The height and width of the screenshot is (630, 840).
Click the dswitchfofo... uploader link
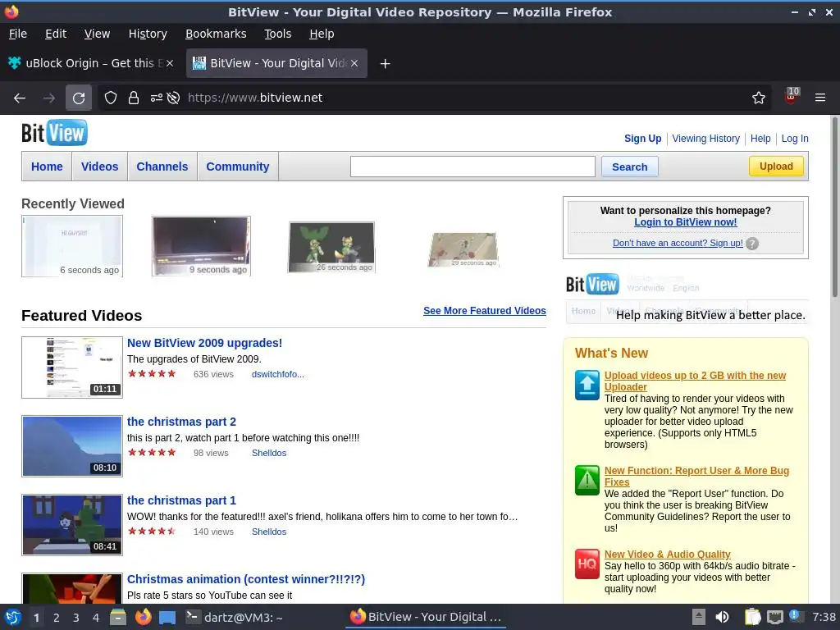click(x=277, y=374)
